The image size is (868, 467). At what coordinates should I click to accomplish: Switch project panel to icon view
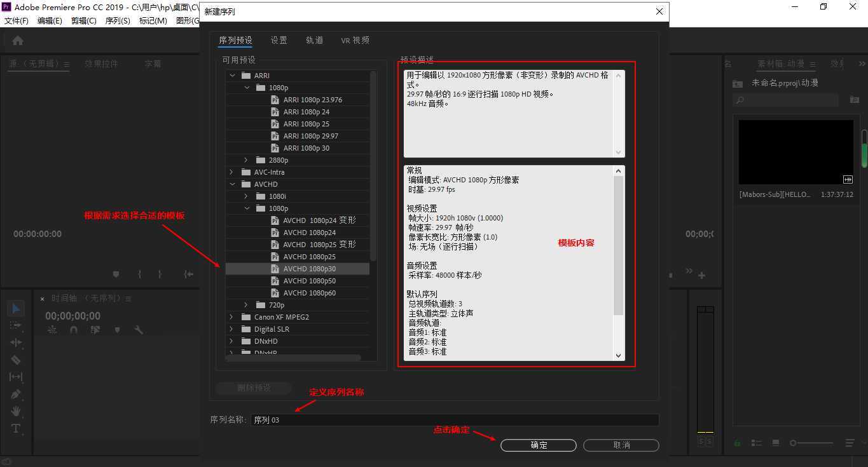point(776,443)
